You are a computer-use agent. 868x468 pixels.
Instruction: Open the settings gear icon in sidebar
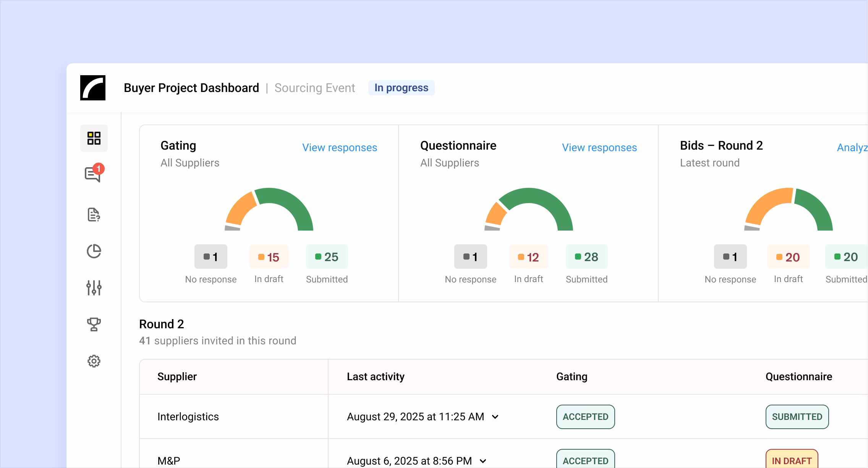[x=94, y=361]
